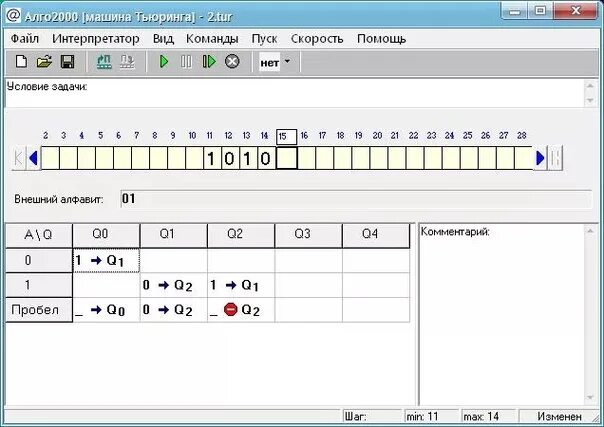604x427 pixels.
Task: Select the Q0 column header
Action: pos(106,235)
